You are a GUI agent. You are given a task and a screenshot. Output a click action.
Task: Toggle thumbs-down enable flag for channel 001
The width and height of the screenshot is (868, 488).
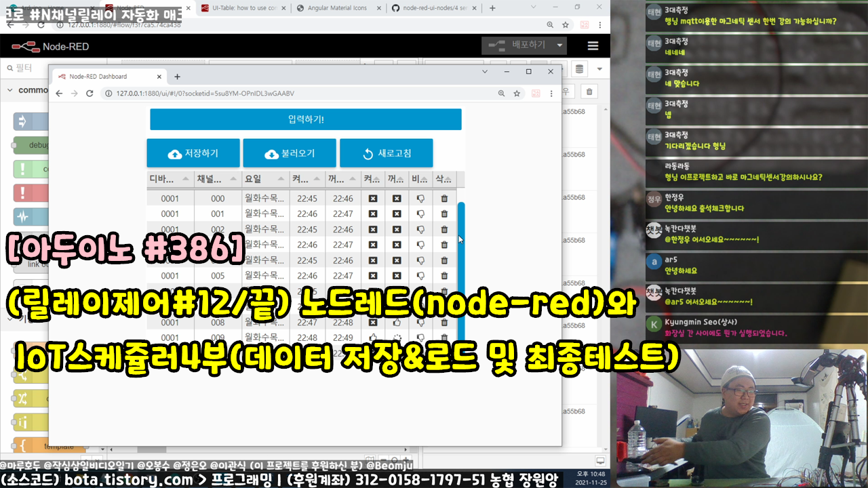(x=420, y=214)
